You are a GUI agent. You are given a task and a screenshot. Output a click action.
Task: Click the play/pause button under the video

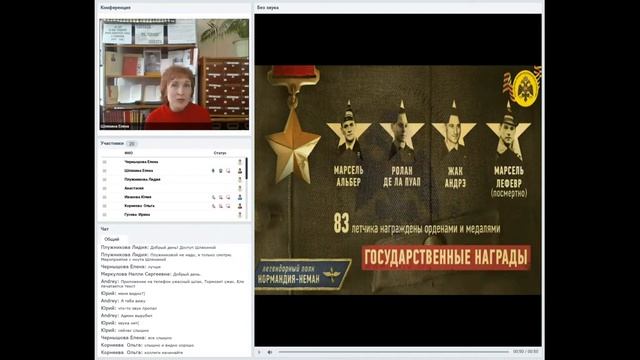259,352
